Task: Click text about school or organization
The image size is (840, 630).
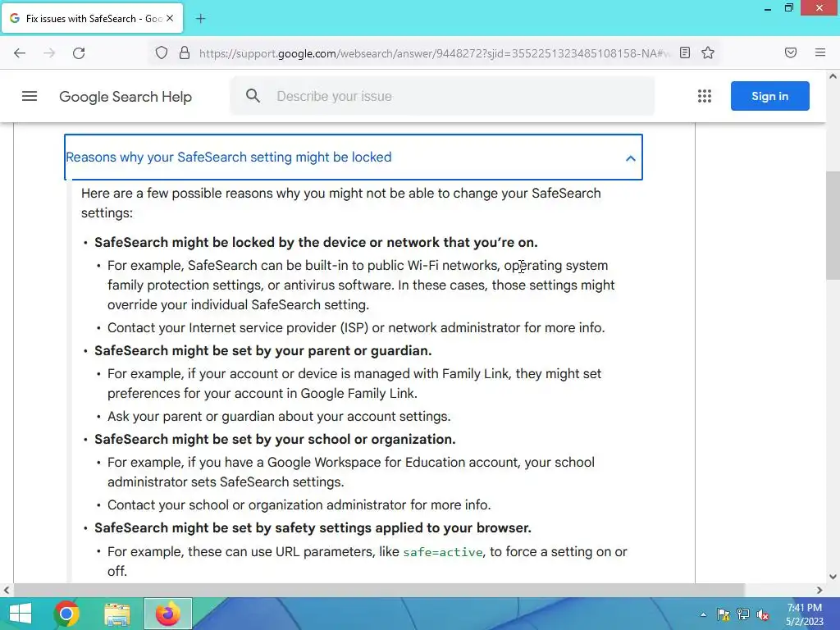Action: point(275,440)
